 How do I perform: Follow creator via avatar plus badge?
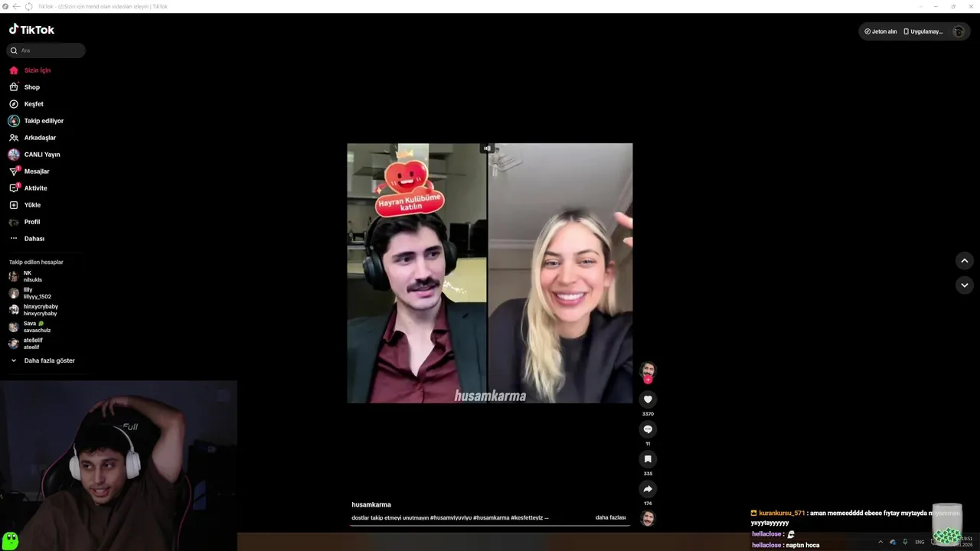[x=648, y=380]
